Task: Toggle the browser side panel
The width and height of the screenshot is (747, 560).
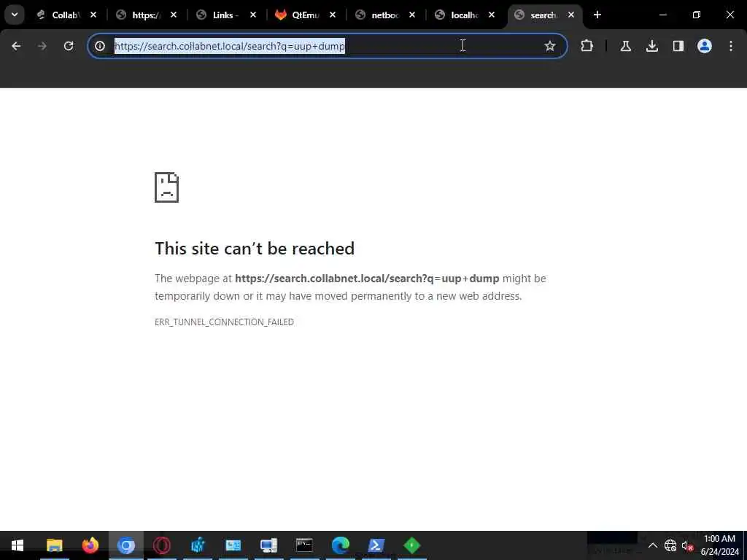Action: click(678, 46)
